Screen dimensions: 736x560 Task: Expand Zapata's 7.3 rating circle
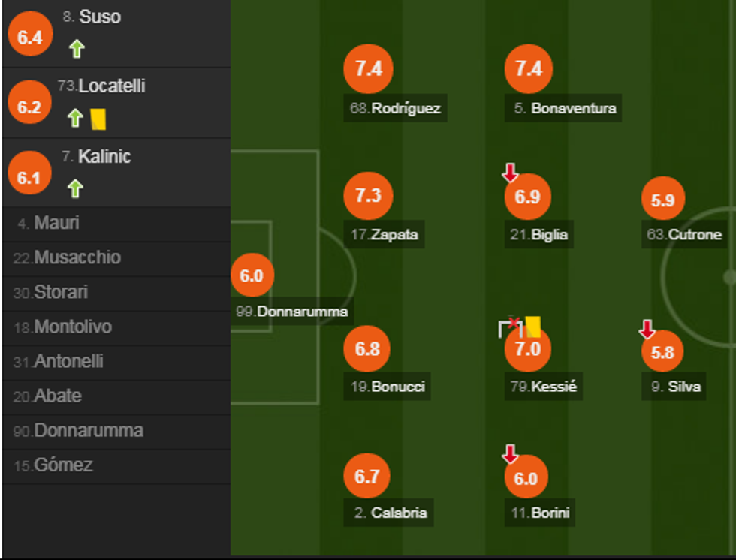(367, 195)
